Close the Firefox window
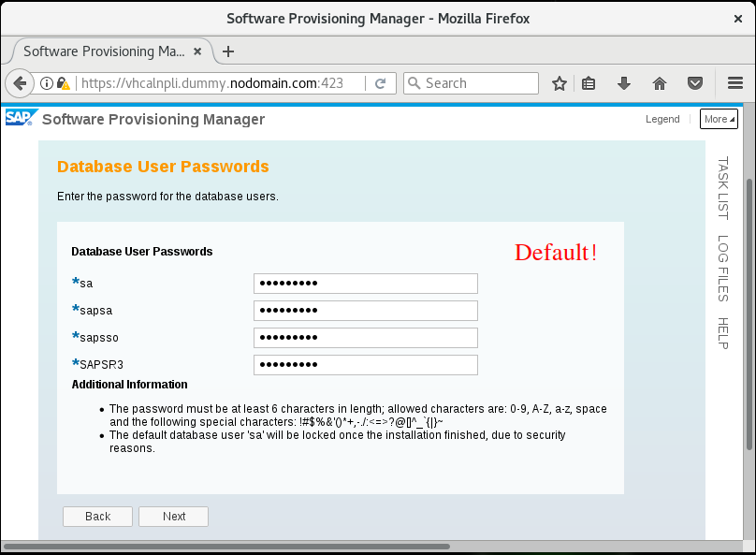756x555 pixels. point(737,19)
